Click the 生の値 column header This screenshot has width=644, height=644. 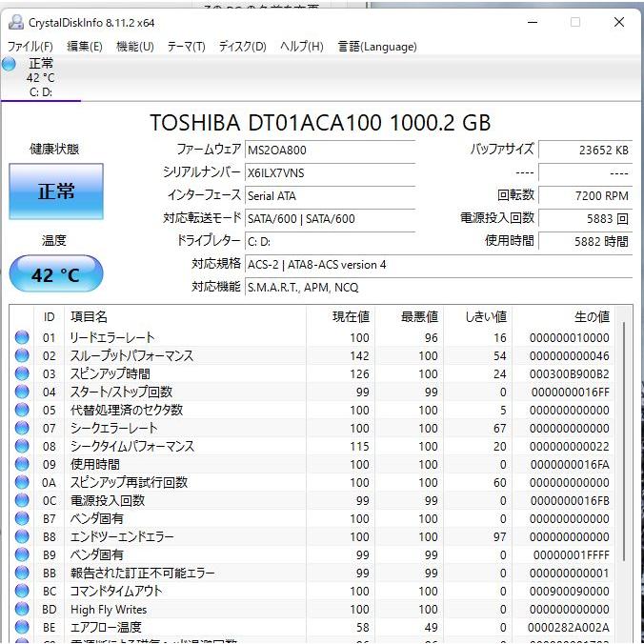coord(563,316)
